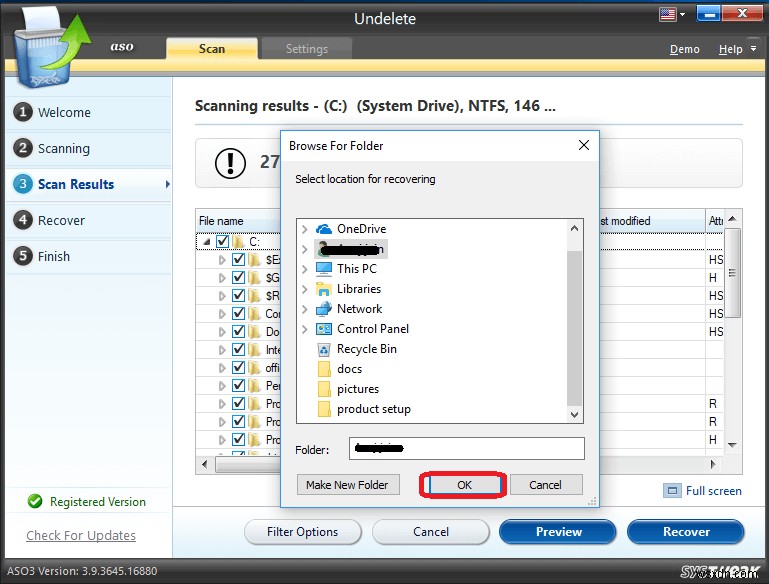Confirm with the OK button
The image size is (769, 584).
point(464,485)
